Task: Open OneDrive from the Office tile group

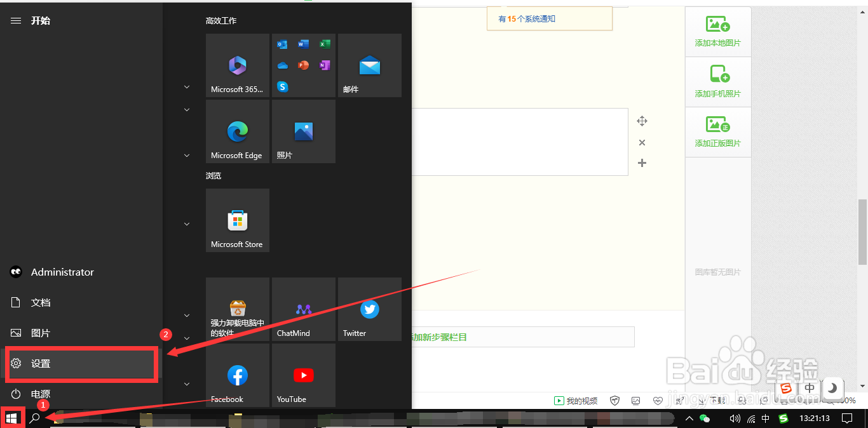Action: (x=282, y=65)
